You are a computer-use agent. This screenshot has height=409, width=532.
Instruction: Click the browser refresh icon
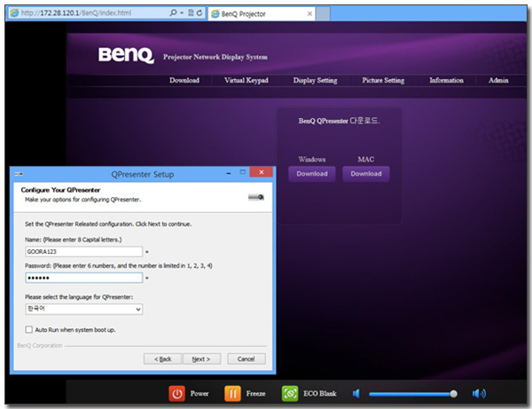(199, 13)
